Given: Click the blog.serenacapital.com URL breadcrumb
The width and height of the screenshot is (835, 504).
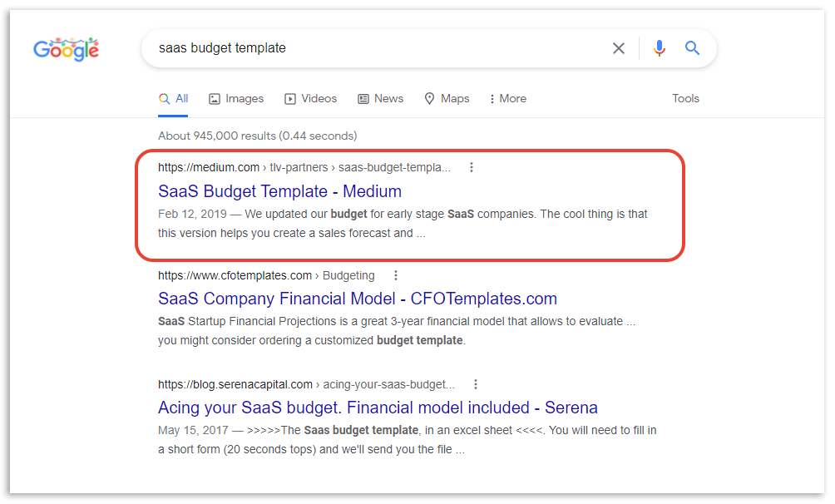Looking at the screenshot, I should coord(306,384).
